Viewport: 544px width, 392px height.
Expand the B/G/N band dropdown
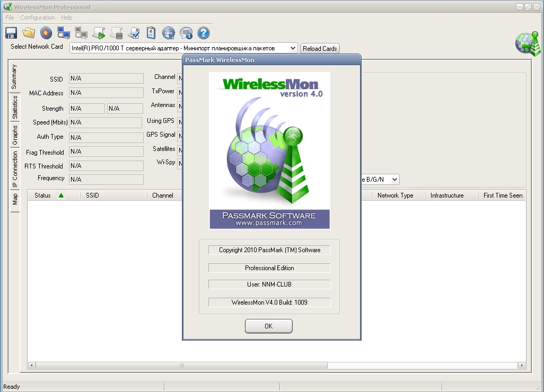pyautogui.click(x=394, y=179)
